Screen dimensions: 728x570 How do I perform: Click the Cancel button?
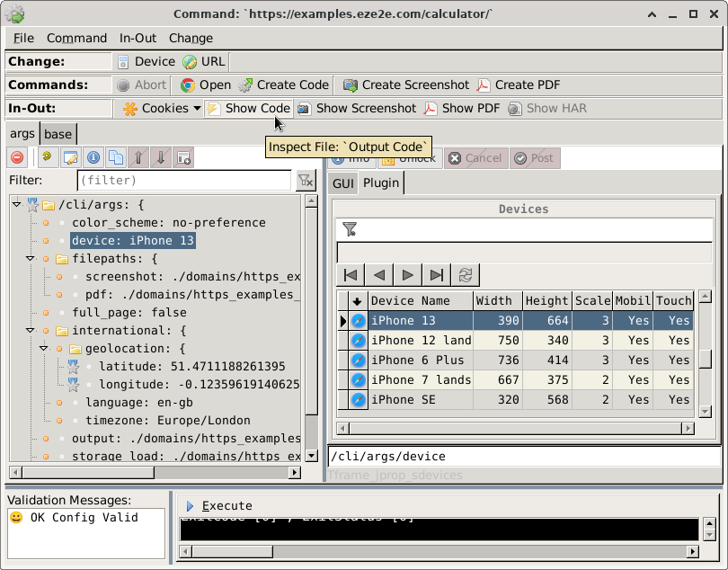(475, 158)
